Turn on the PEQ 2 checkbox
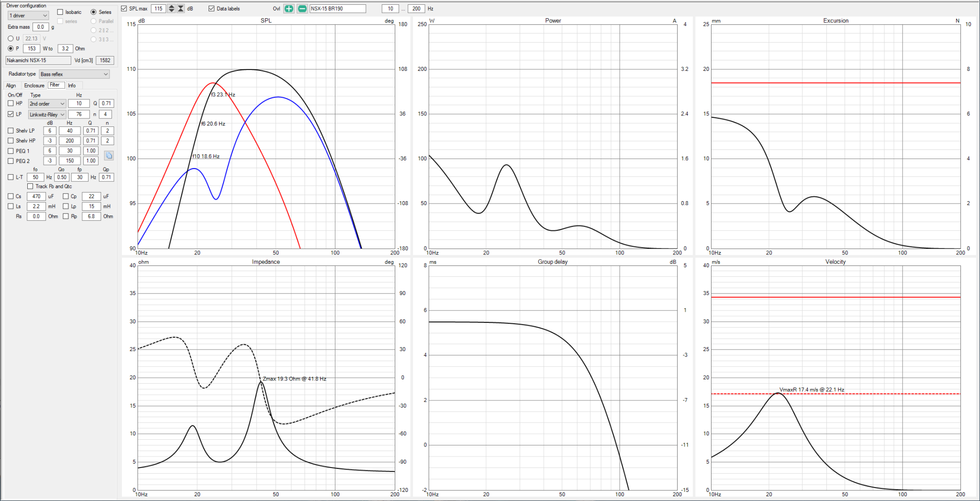The image size is (980, 501). [11, 161]
